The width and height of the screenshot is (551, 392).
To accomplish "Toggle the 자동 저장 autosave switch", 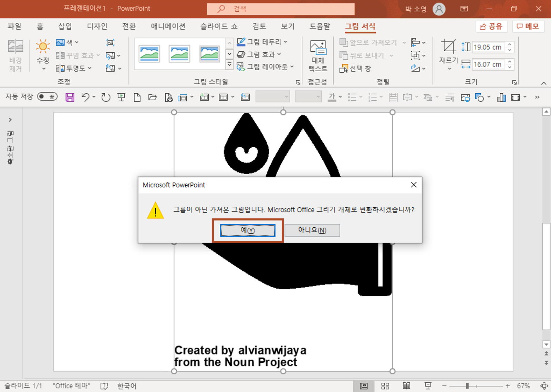I will pos(48,97).
